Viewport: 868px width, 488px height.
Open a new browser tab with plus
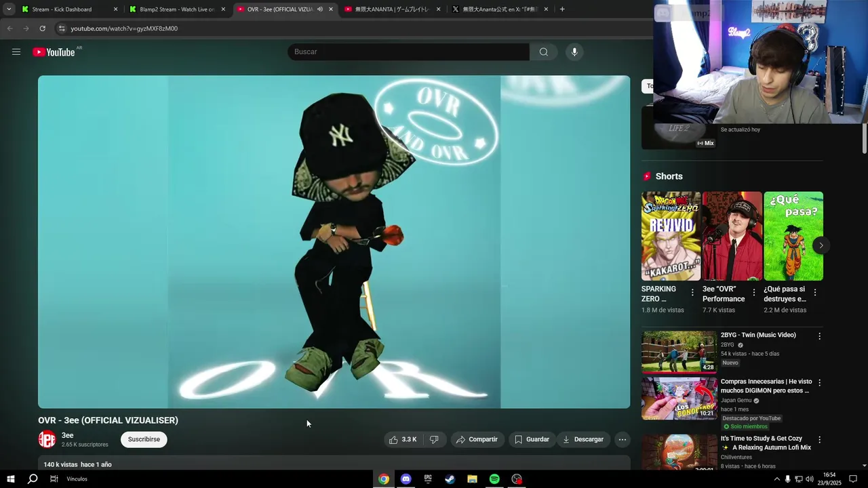tap(562, 9)
